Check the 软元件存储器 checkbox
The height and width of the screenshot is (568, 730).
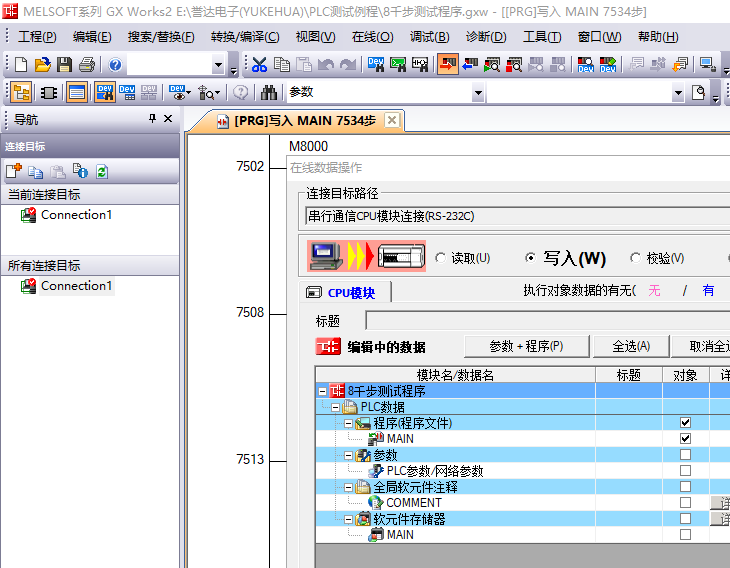click(x=685, y=519)
